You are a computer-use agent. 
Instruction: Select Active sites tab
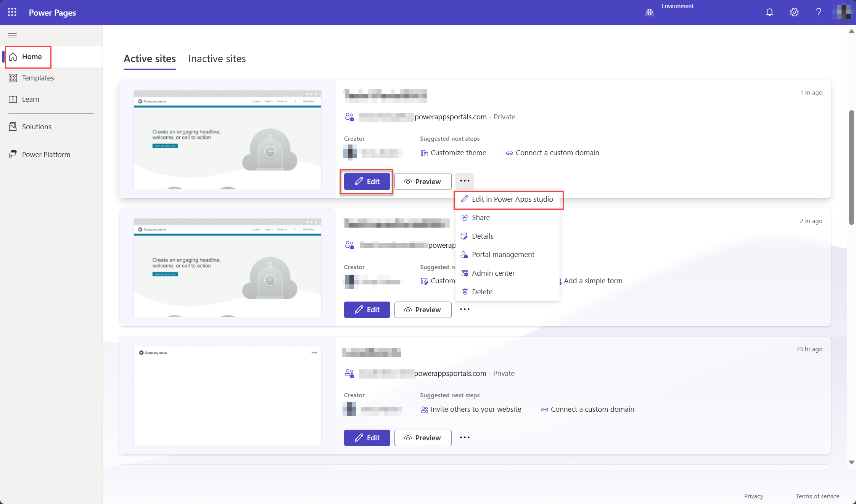150,58
